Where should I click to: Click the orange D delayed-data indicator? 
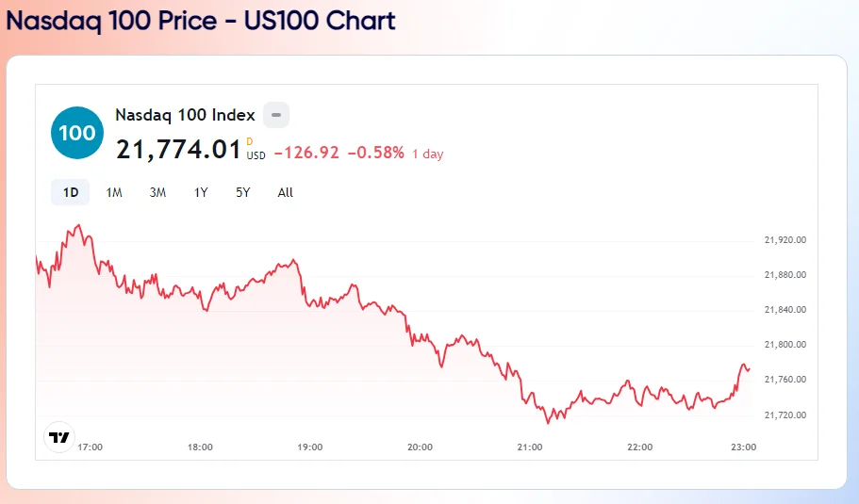point(250,141)
